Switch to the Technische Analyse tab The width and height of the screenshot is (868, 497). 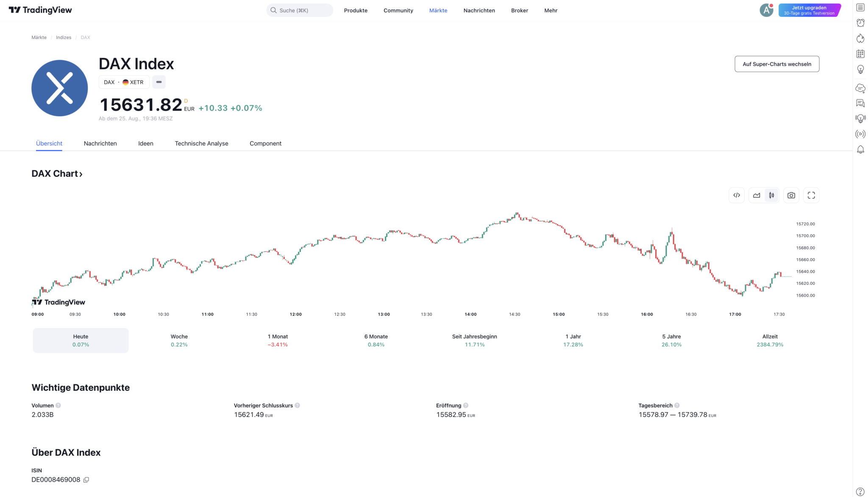point(201,143)
